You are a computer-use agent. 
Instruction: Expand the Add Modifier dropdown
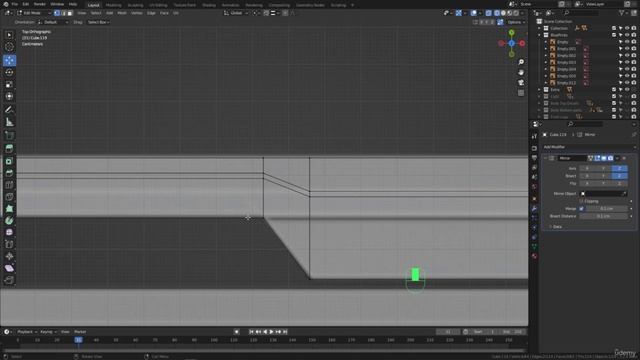point(589,147)
